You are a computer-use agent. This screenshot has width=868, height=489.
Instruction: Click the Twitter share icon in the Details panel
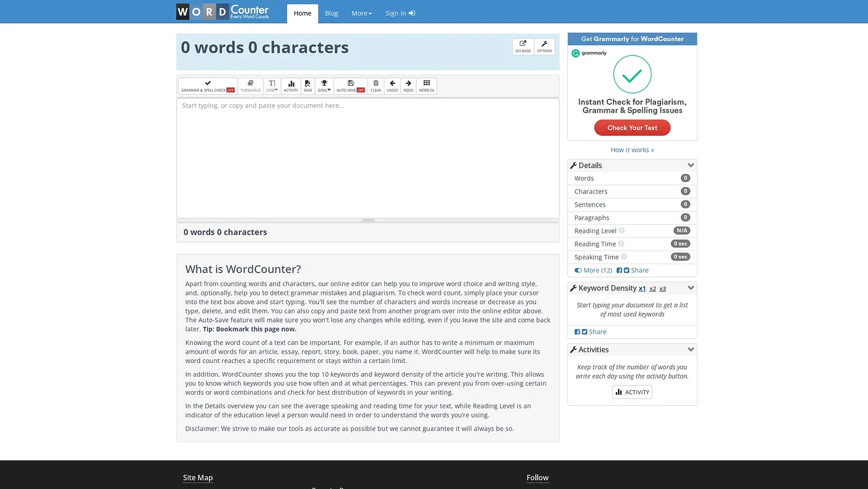tap(626, 271)
